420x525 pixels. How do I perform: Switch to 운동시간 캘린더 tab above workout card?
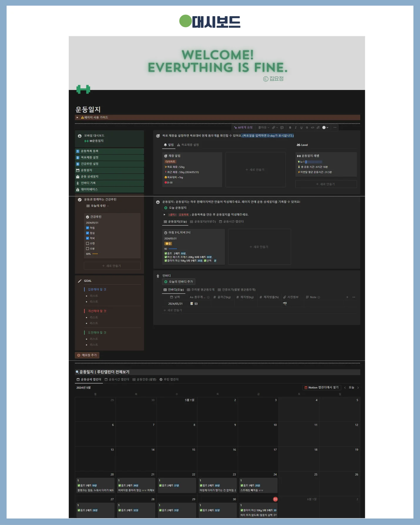coord(231,222)
